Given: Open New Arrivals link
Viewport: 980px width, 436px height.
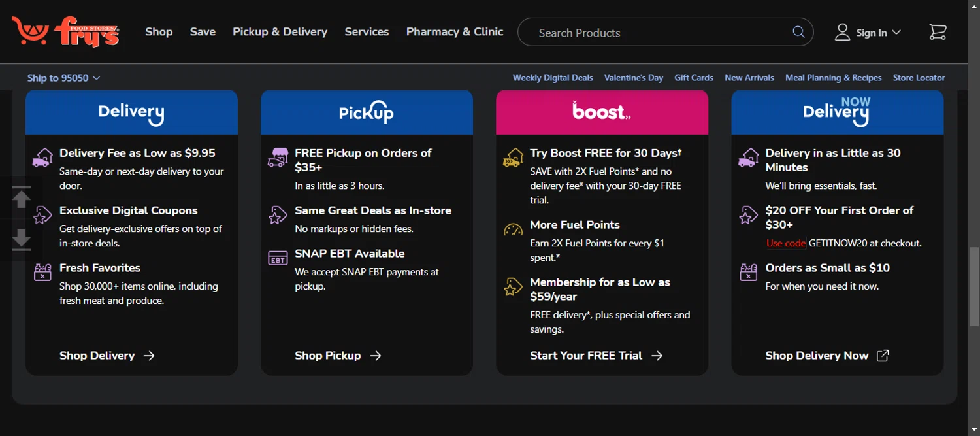Looking at the screenshot, I should point(749,78).
